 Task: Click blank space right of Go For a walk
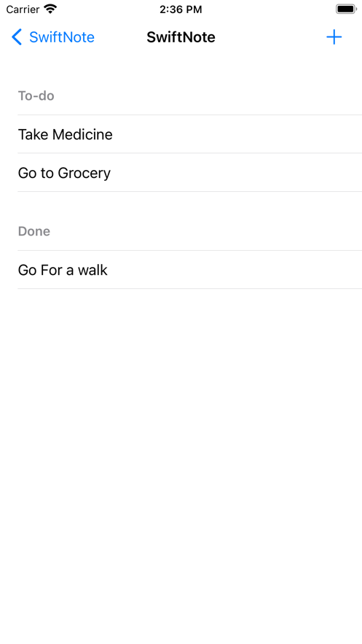tap(235, 270)
